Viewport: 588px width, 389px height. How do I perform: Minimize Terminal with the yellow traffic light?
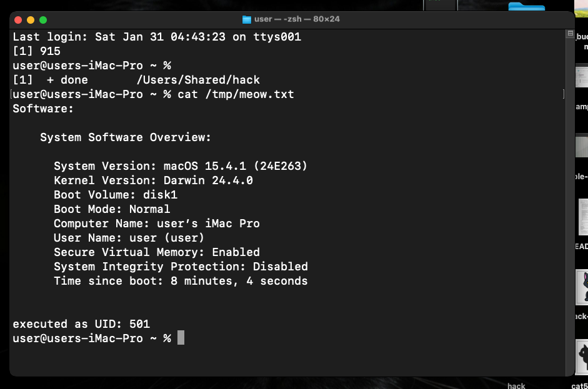pyautogui.click(x=30, y=19)
